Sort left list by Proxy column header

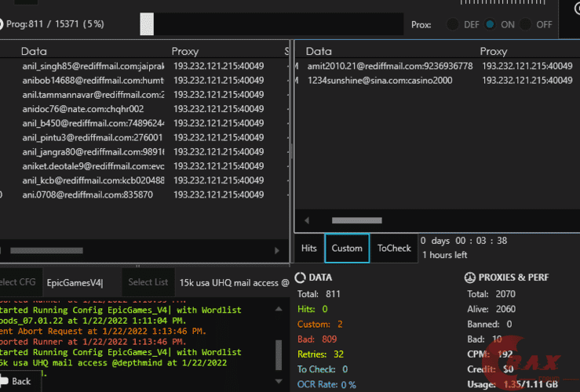coord(185,52)
